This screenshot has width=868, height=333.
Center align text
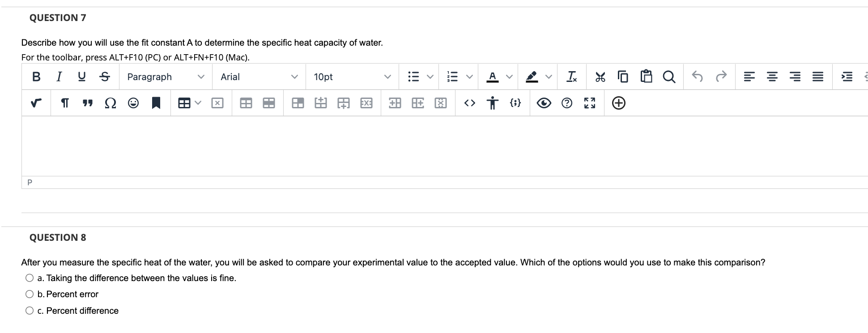(772, 77)
